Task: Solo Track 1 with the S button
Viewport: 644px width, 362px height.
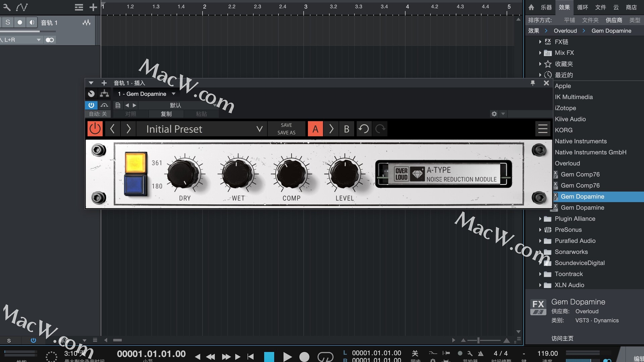Action: tap(7, 22)
